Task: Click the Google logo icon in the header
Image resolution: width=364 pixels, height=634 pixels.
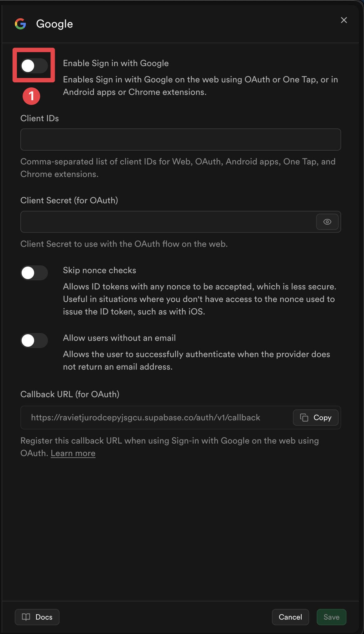Action: (21, 23)
